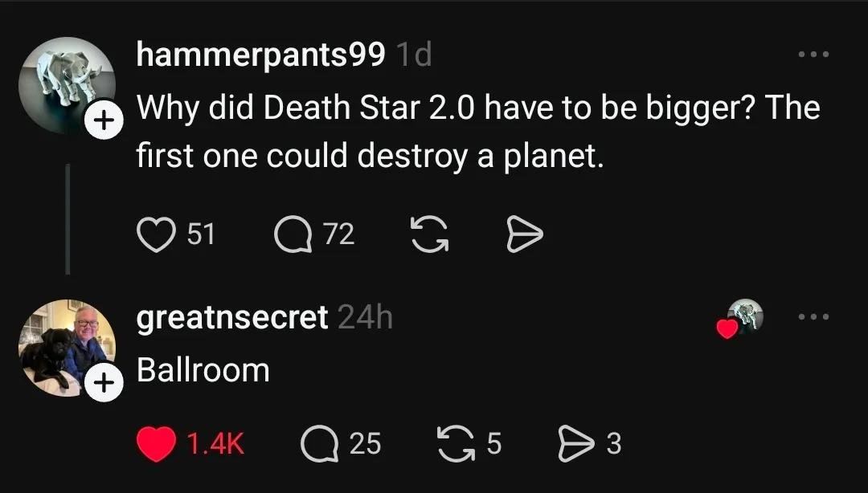868x493 pixels.
Task: Open greatnsecret's profile
Action: pos(231,316)
